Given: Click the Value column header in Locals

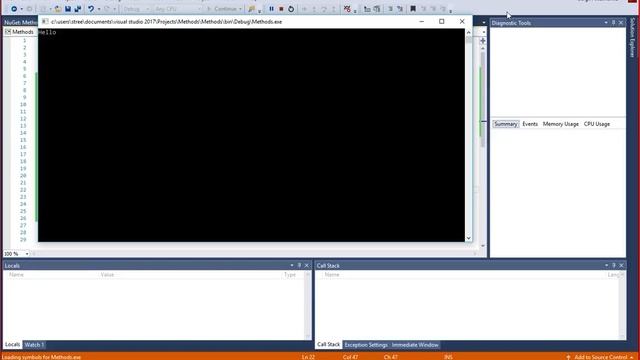Looking at the screenshot, I should pos(107,275).
